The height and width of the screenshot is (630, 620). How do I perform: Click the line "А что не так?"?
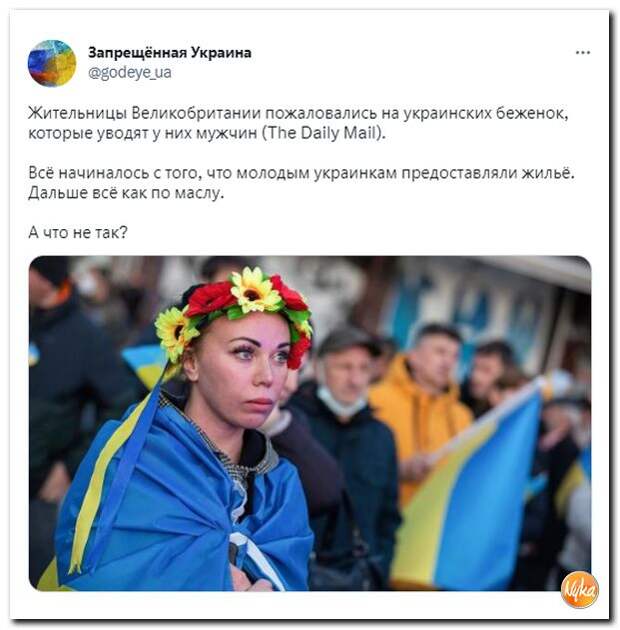tap(78, 232)
